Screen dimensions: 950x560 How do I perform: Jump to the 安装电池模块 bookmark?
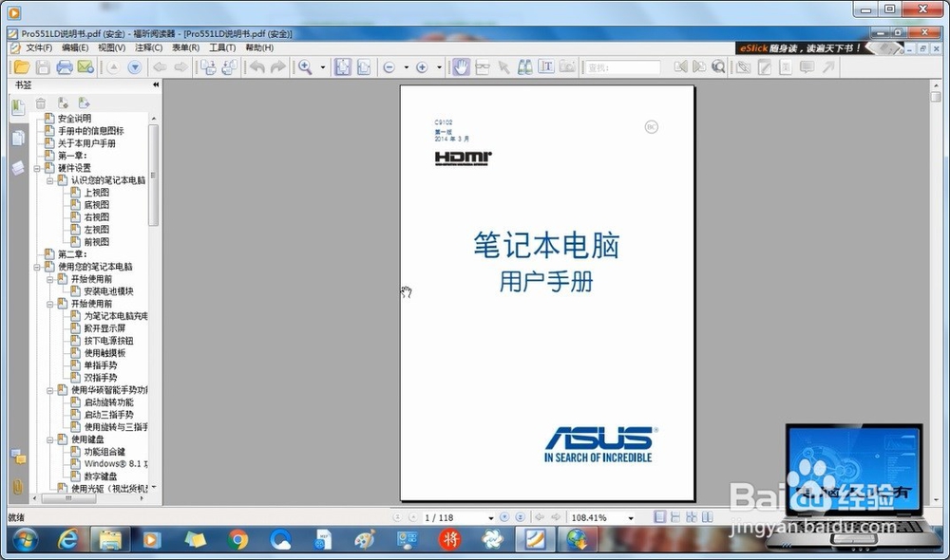108,291
